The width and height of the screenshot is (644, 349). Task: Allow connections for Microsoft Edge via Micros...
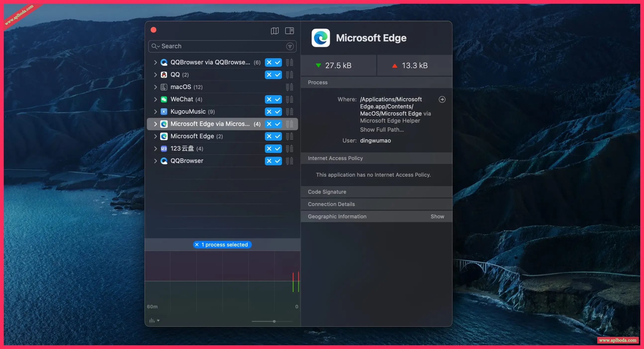click(277, 124)
